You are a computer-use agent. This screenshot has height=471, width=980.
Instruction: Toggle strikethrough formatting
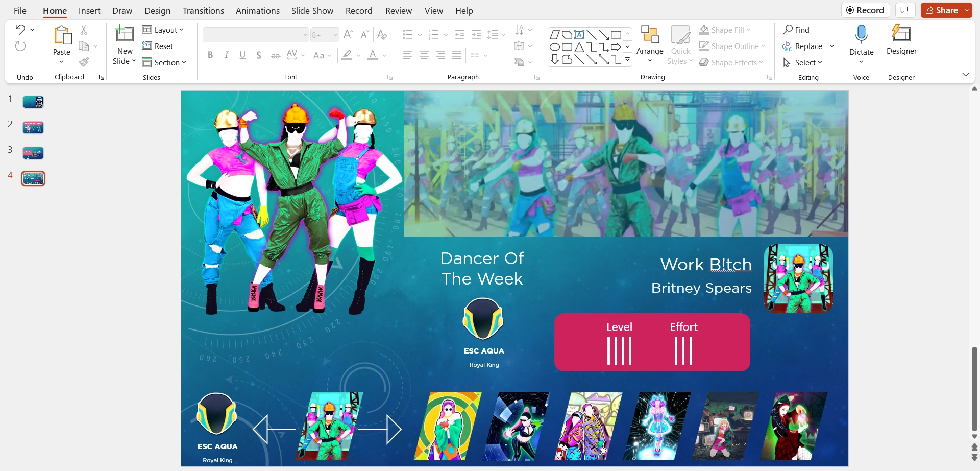pyautogui.click(x=275, y=55)
